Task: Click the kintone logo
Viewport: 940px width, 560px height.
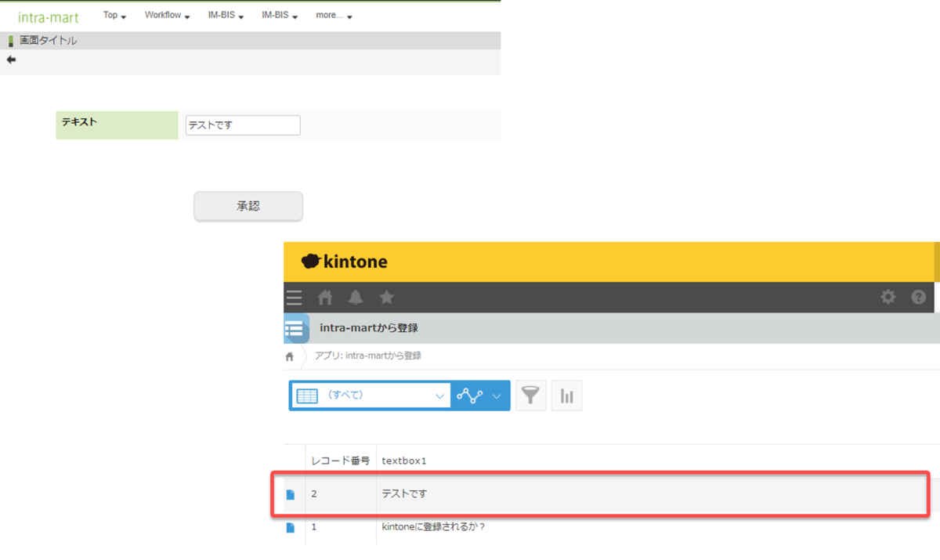Action: point(345,262)
